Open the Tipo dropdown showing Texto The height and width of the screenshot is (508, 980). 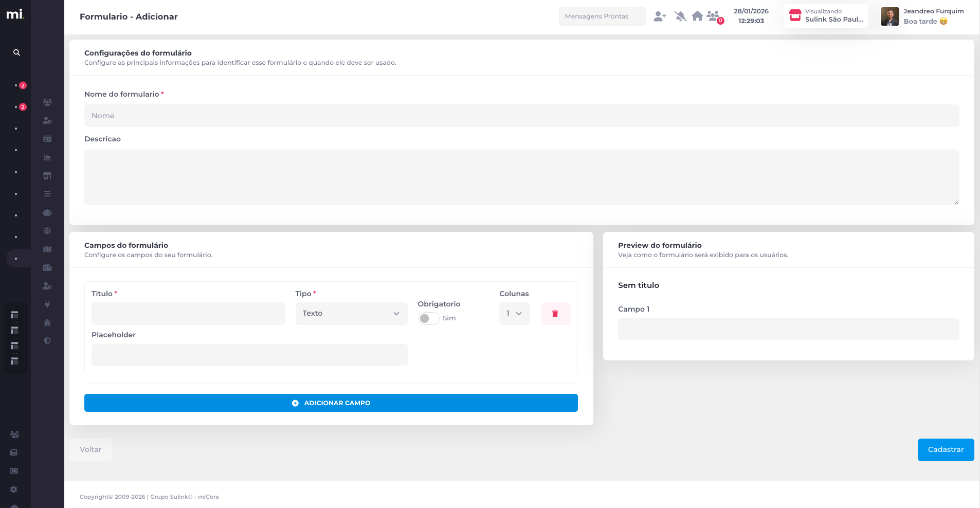point(351,314)
